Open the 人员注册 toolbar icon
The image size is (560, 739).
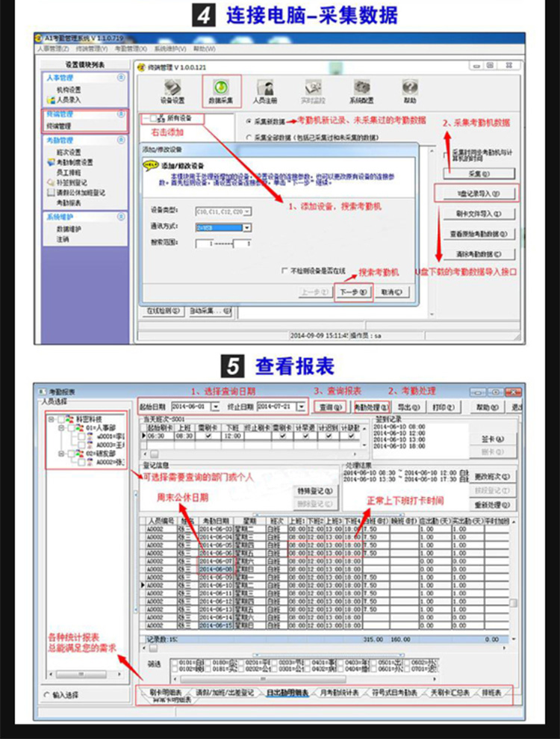click(265, 87)
